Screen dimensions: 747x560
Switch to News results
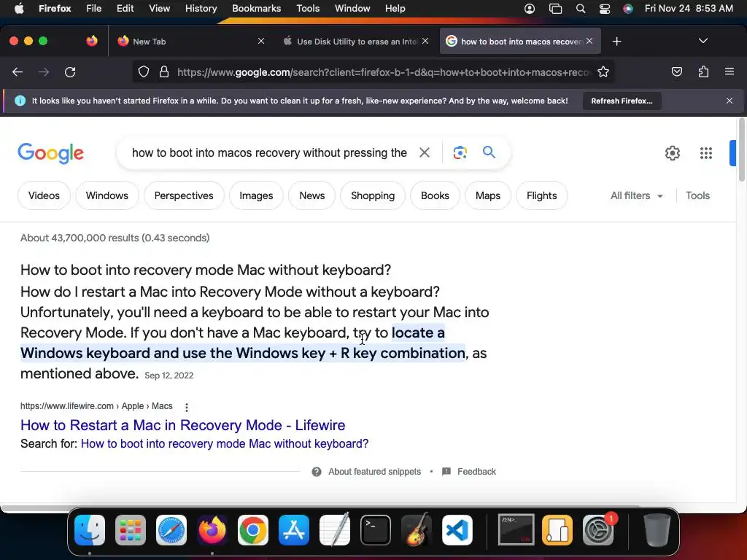[x=312, y=195]
